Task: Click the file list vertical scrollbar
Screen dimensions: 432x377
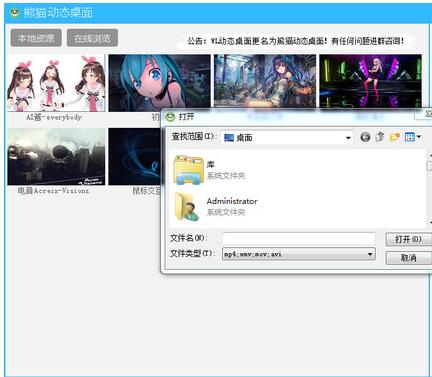Action: 429,188
